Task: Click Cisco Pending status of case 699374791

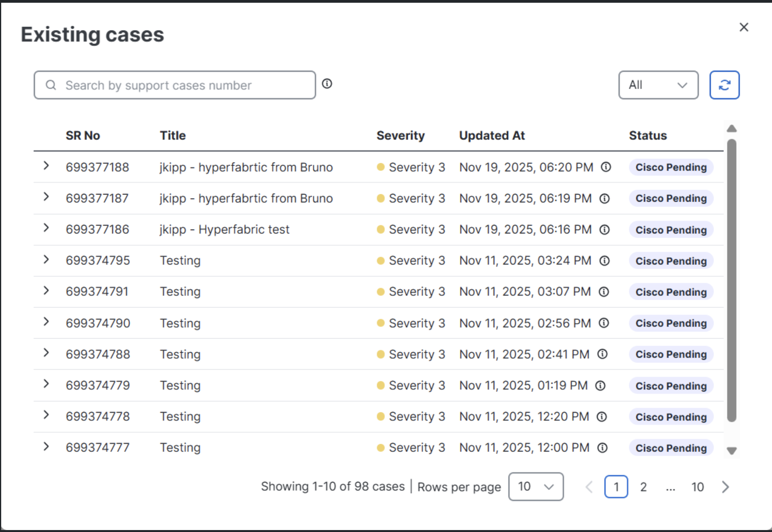Action: (671, 292)
